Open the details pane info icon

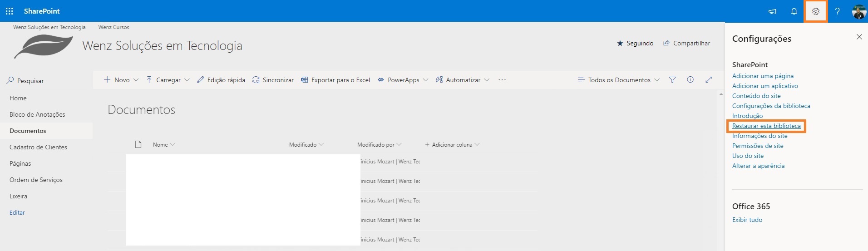[x=690, y=80]
